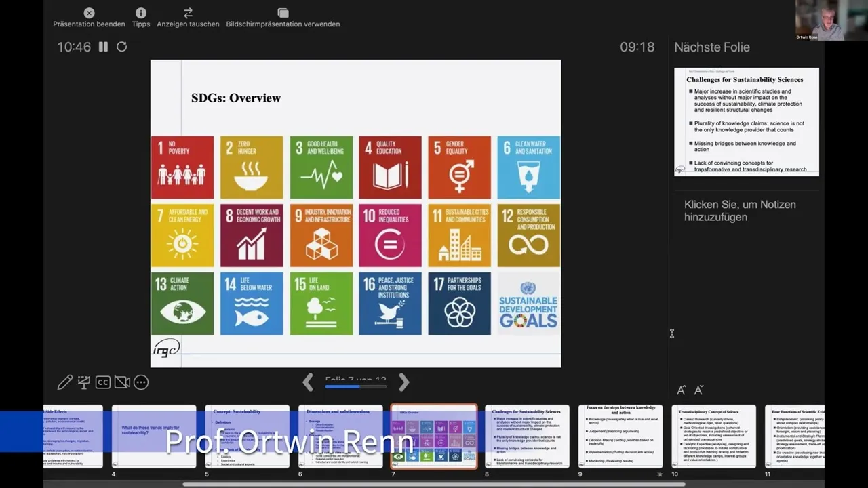Click SDG 13 Climate Action tile
The image size is (868, 488).
[x=182, y=304]
